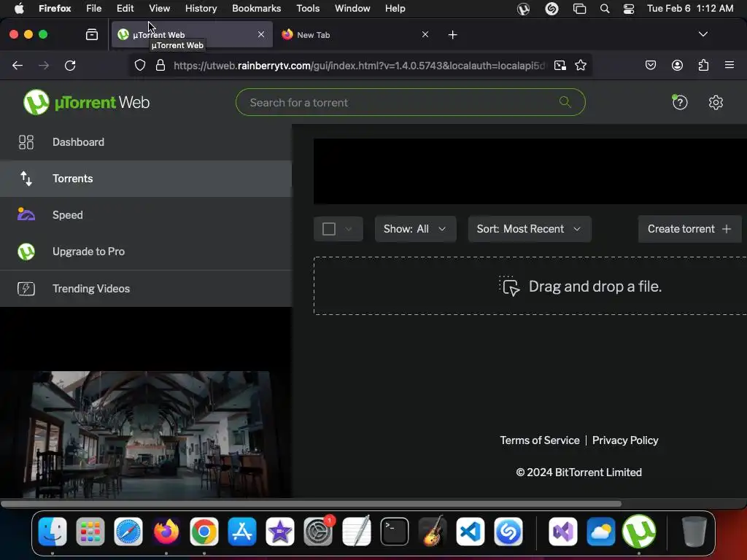Image resolution: width=747 pixels, height=560 pixels.
Task: Open the View menu
Action: (x=159, y=9)
